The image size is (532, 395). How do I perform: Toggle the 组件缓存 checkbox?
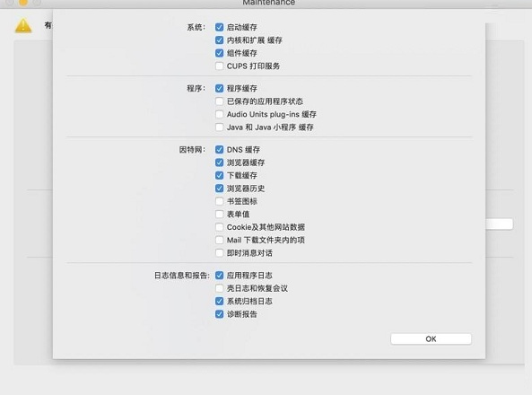(x=219, y=53)
